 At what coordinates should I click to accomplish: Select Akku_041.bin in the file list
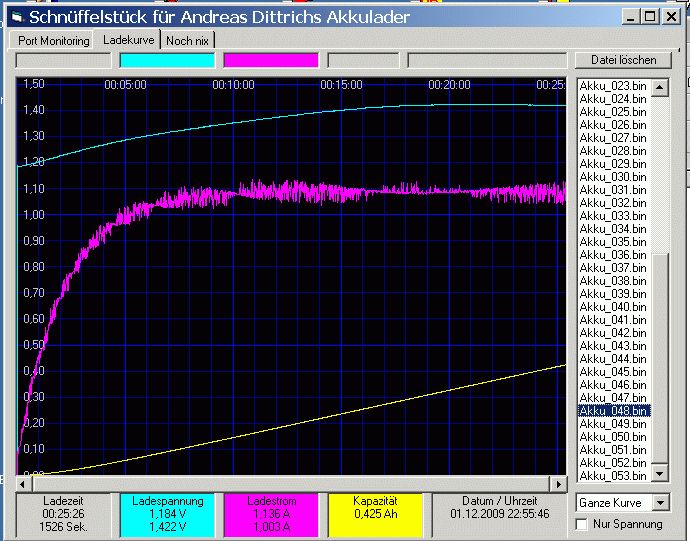click(613, 320)
